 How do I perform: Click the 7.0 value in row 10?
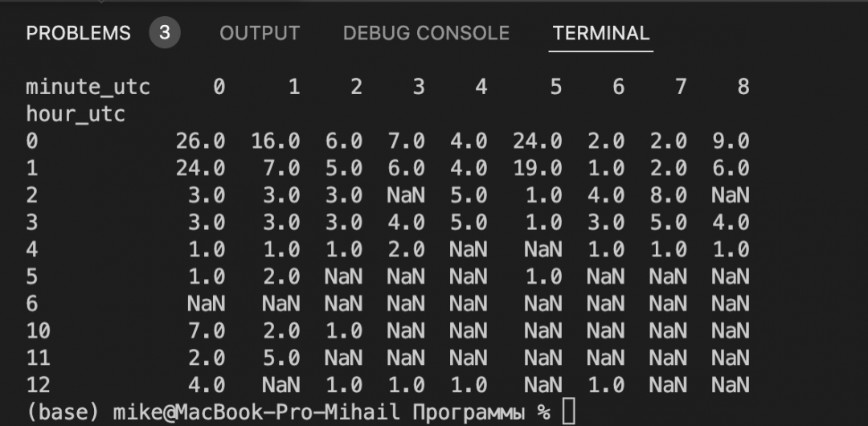point(207,330)
